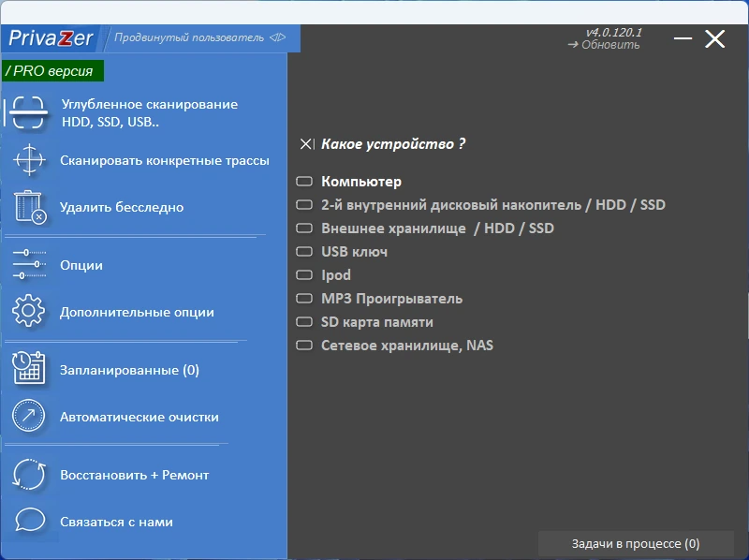The height and width of the screenshot is (560, 749).
Task: Minimize the PrivaZer window
Action: (x=683, y=38)
